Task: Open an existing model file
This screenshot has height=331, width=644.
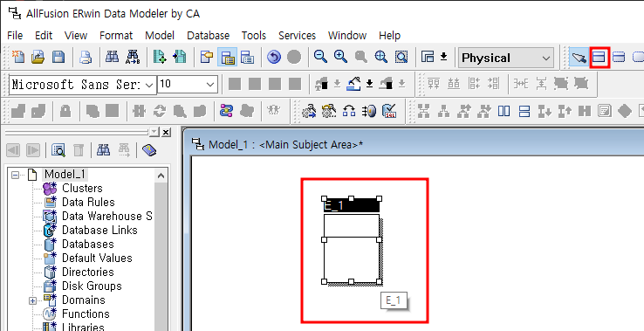Action: [38, 57]
